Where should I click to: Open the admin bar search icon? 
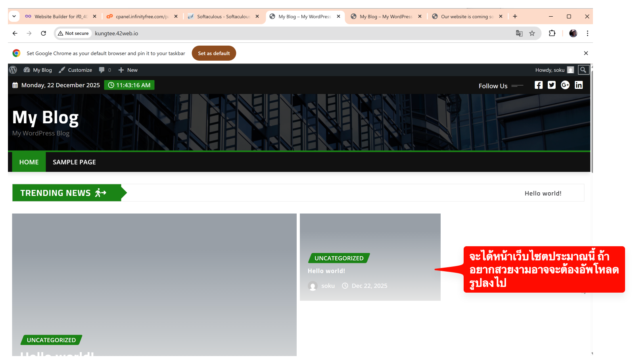pyautogui.click(x=583, y=70)
